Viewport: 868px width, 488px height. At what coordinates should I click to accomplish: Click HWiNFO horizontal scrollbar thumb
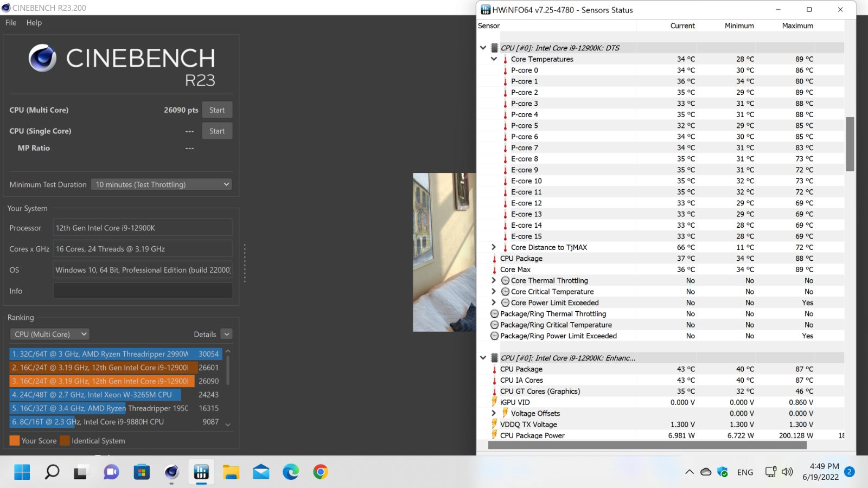[x=647, y=445]
